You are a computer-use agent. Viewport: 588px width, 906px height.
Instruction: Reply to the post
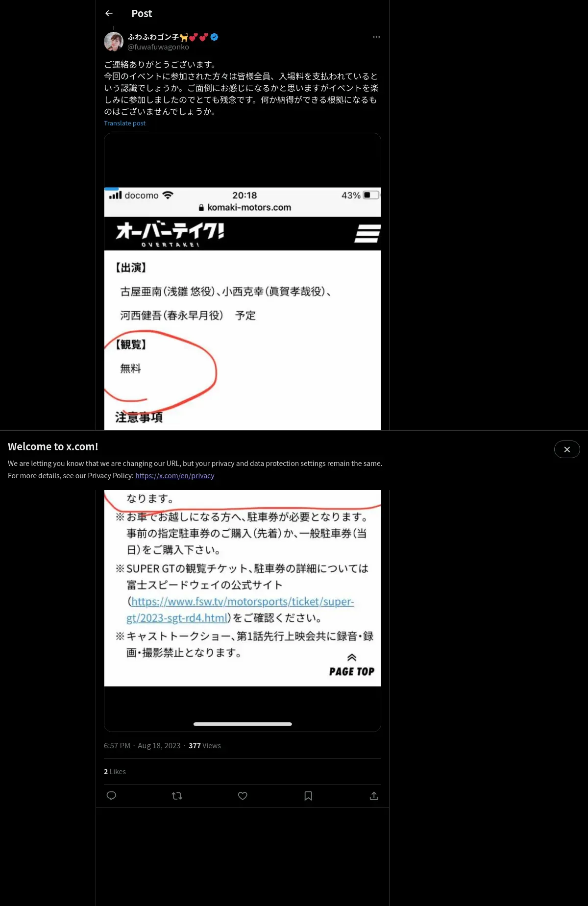111,796
